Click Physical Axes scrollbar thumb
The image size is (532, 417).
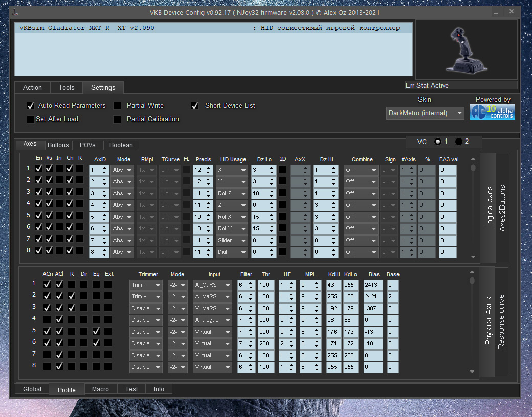click(x=472, y=280)
